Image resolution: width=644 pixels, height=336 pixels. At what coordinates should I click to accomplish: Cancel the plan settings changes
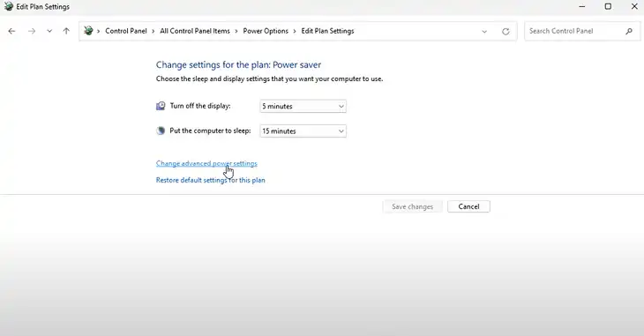468,206
